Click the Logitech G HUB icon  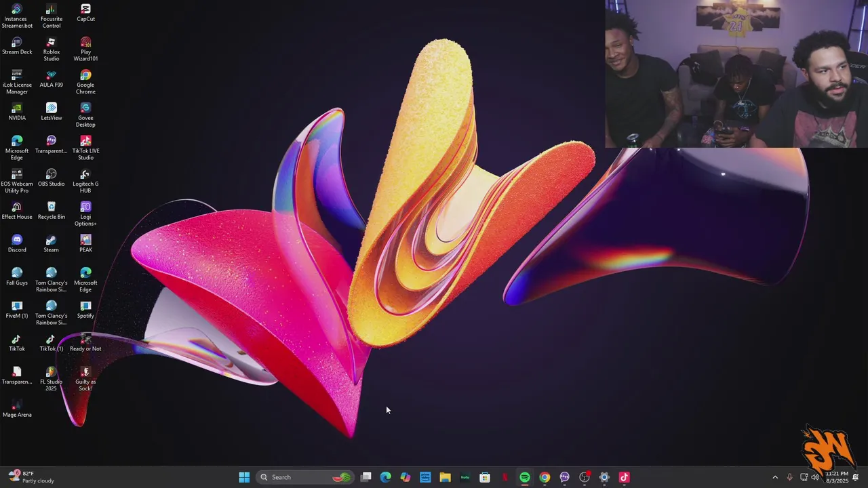point(85,182)
